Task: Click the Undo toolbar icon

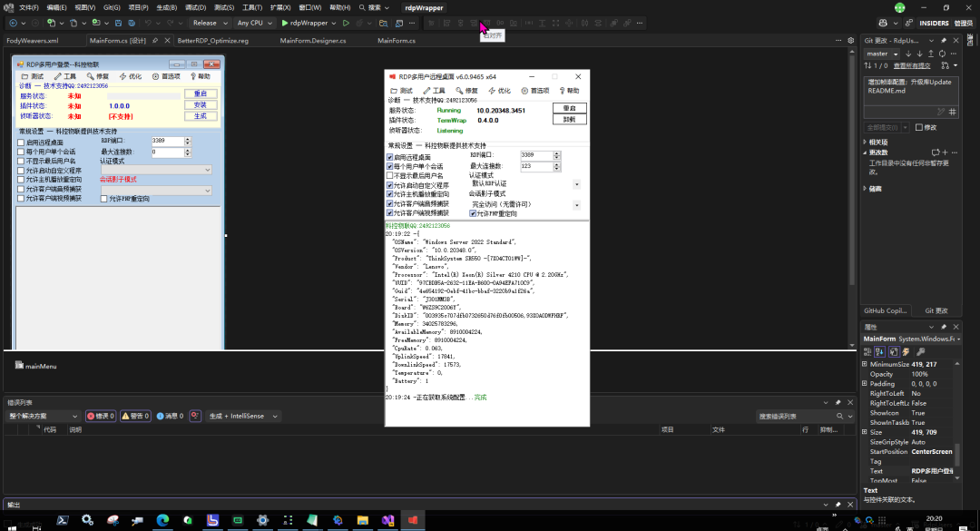Action: (148, 23)
